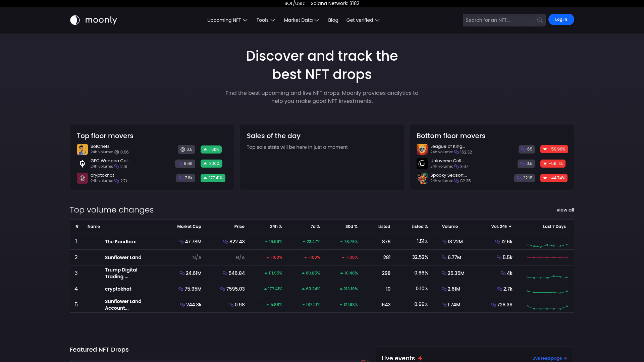
Task: Click the target-style floor icon beside SolChefs 0.5
Action: click(182, 149)
